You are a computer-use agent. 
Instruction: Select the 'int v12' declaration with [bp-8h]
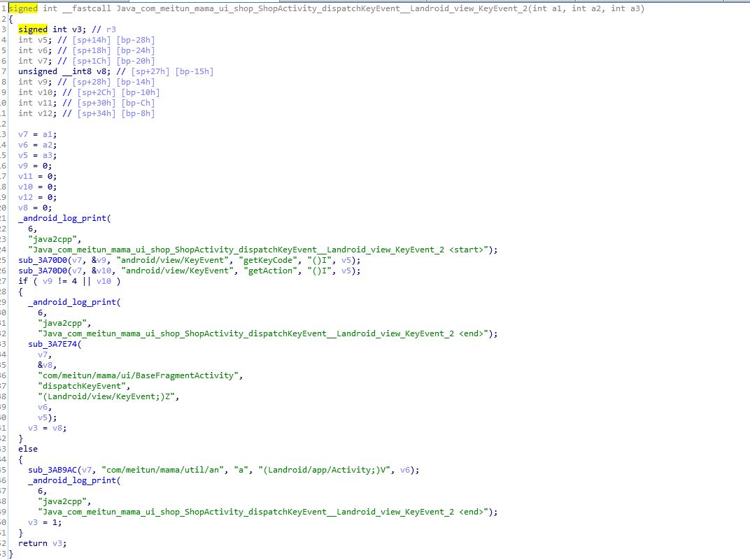tap(87, 113)
